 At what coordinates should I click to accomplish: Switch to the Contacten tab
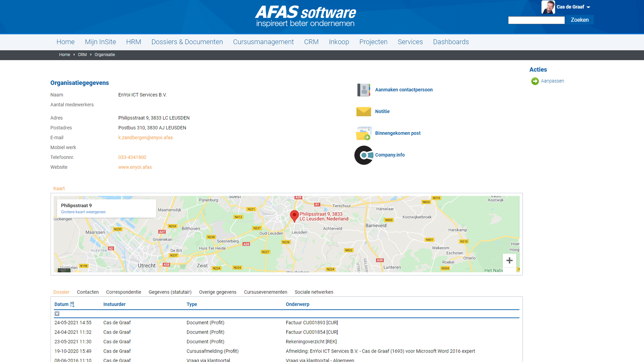click(88, 292)
